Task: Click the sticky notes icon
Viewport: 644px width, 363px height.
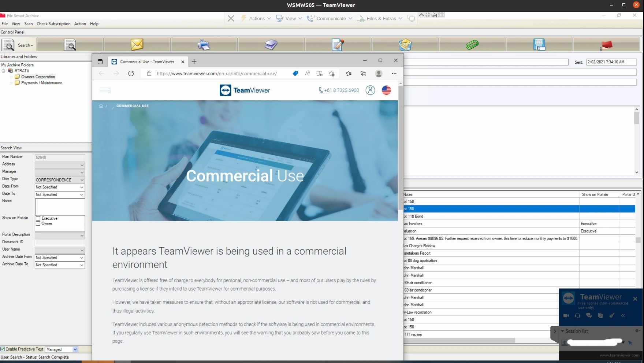Action: click(405, 45)
